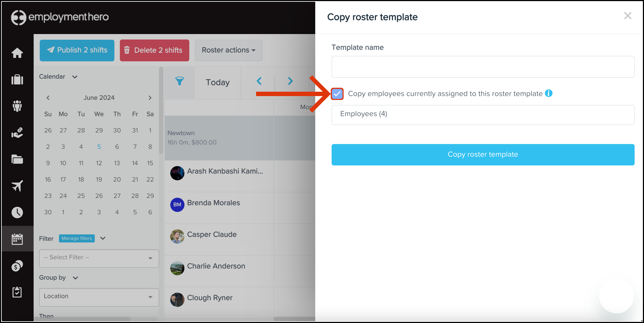
Task: Click the funnel filter icon
Action: [179, 81]
